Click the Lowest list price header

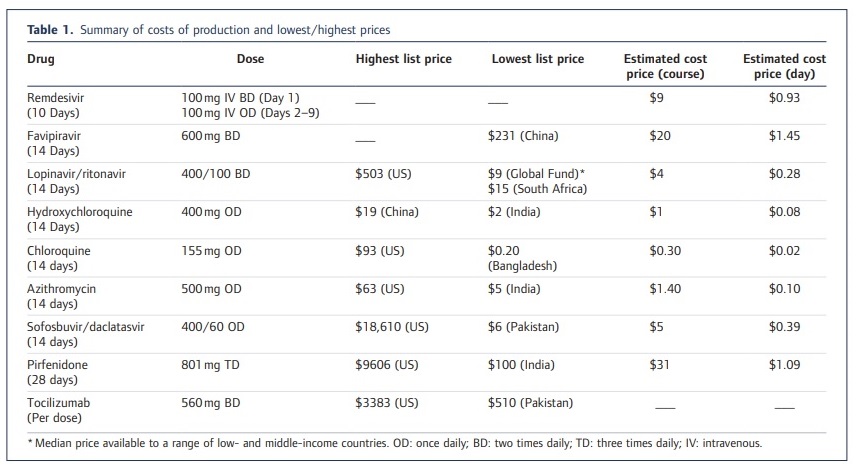(x=538, y=58)
